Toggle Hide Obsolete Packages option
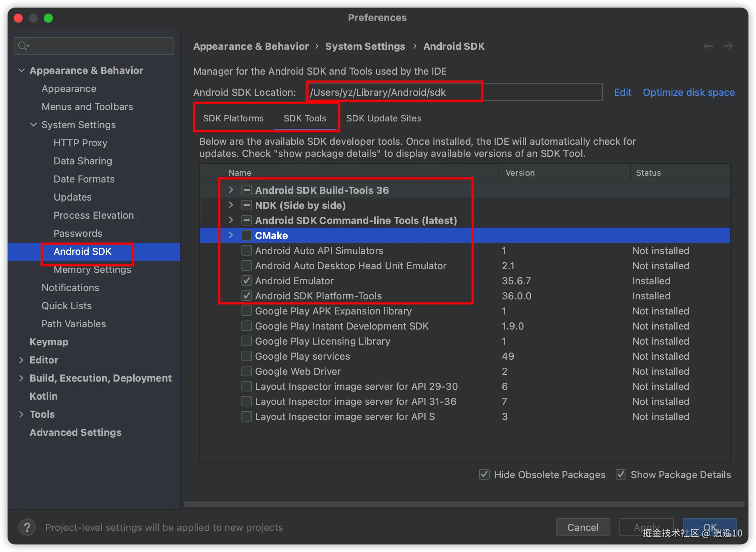This screenshot has height=552, width=756. [484, 474]
